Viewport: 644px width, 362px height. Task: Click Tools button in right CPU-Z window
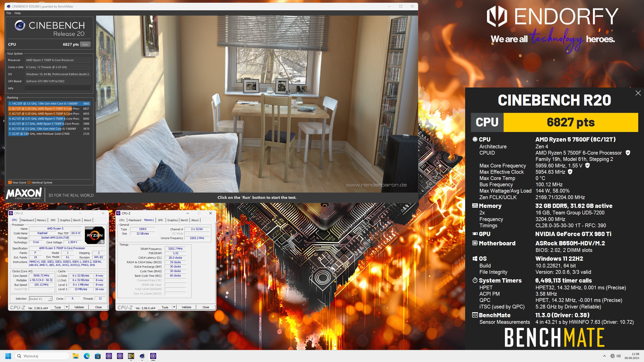pyautogui.click(x=165, y=307)
